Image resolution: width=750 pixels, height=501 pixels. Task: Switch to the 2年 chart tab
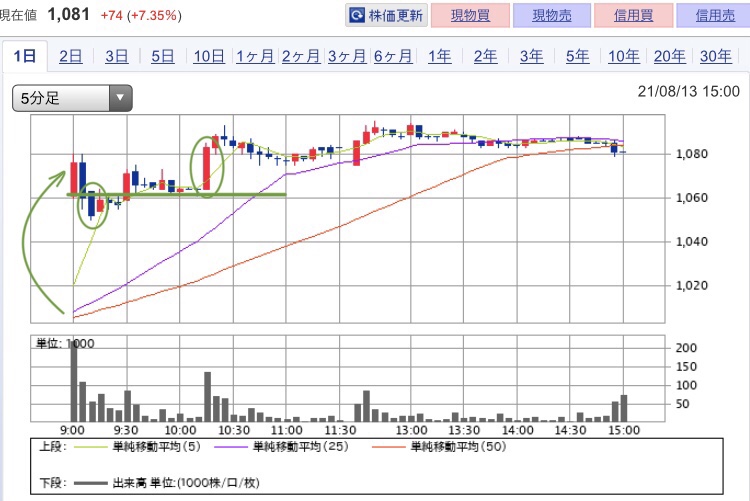pyautogui.click(x=485, y=56)
